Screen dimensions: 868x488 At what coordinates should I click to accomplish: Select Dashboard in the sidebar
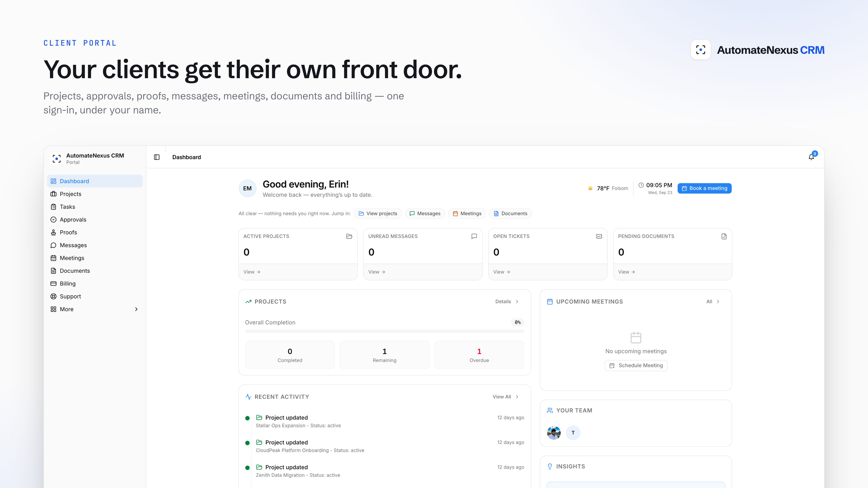tap(95, 181)
